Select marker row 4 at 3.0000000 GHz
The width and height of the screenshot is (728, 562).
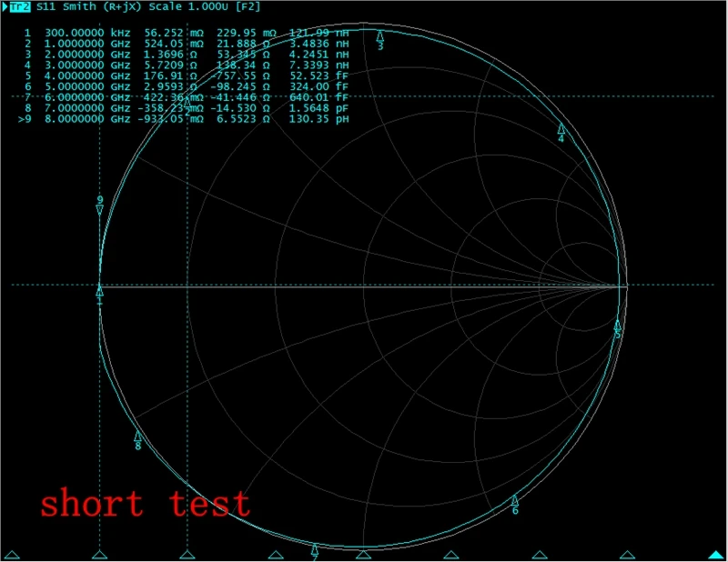187,65
